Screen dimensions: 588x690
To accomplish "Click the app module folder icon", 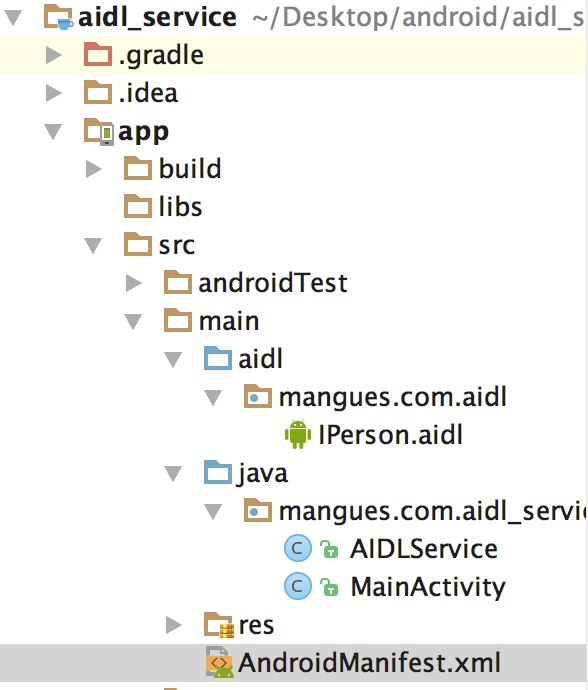I will pos(99,131).
